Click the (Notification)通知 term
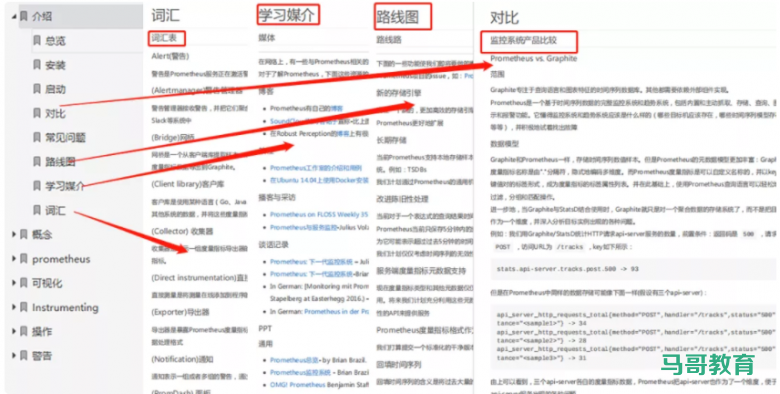Viewport: 780px width, 394px height. pyautogui.click(x=182, y=359)
